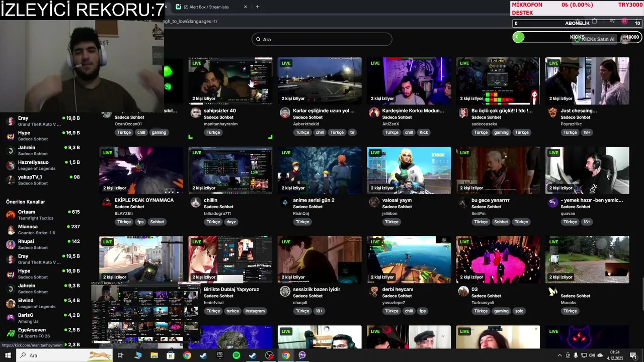Image resolution: width=644 pixels, height=362 pixels.
Task: Open File Explorer from the taskbar
Action: [154, 355]
